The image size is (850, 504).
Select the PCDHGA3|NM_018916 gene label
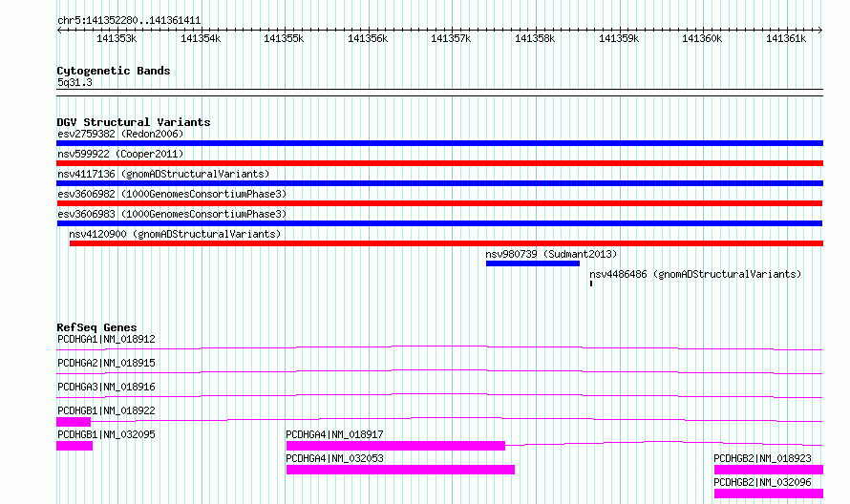106,387
